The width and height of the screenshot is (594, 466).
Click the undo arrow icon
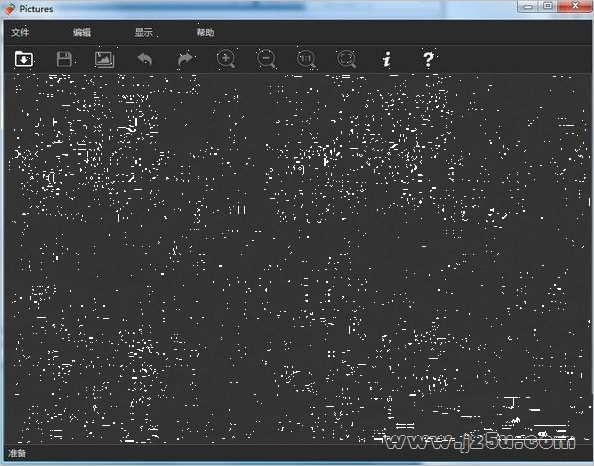(145, 59)
